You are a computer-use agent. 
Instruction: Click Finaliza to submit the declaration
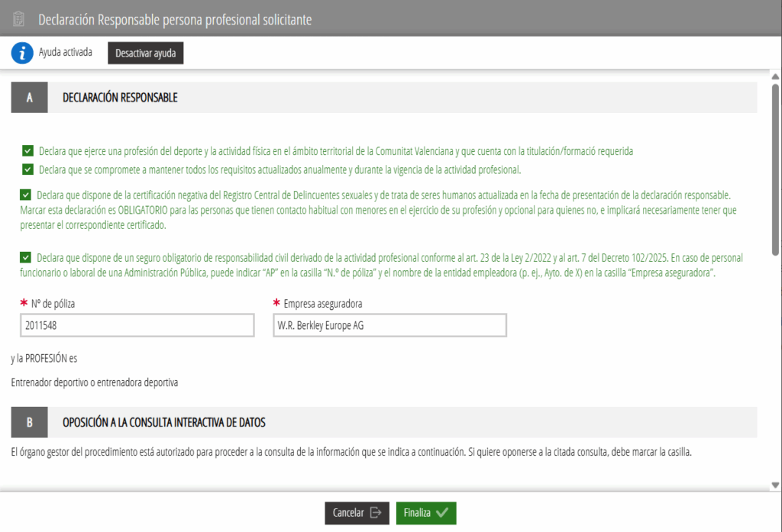[x=425, y=513]
